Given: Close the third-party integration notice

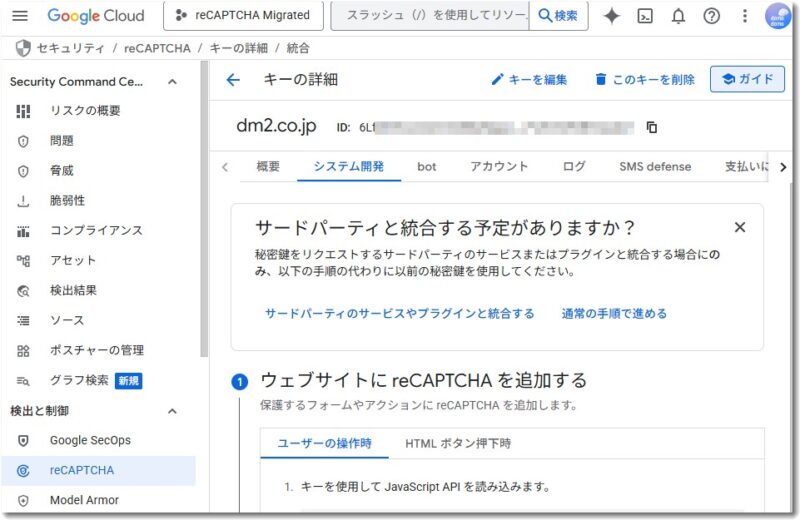Looking at the screenshot, I should pos(740,228).
